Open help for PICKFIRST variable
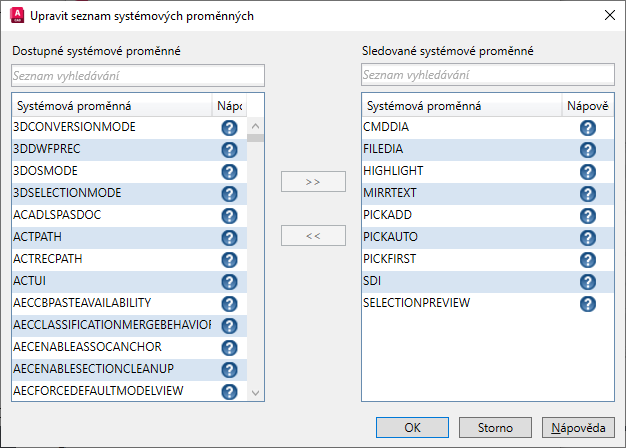Screen dimensions: 626x448 587,260
